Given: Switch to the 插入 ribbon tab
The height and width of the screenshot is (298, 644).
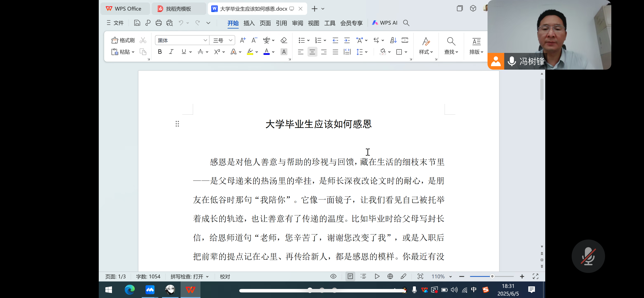Looking at the screenshot, I should click(249, 23).
